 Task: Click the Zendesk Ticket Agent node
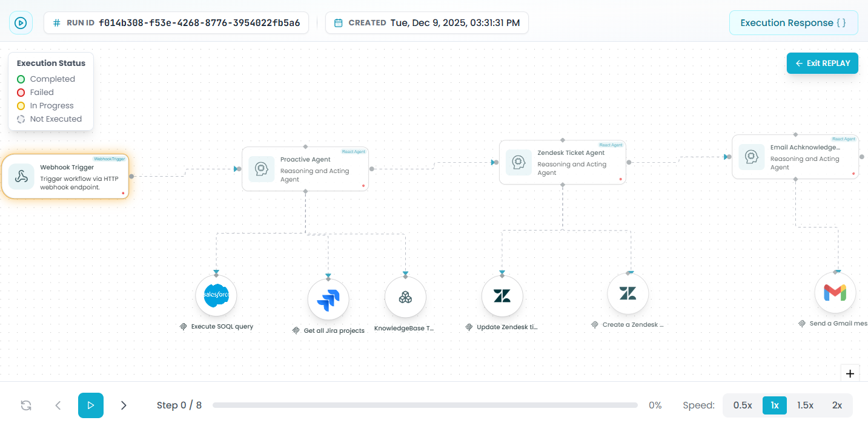click(x=562, y=162)
